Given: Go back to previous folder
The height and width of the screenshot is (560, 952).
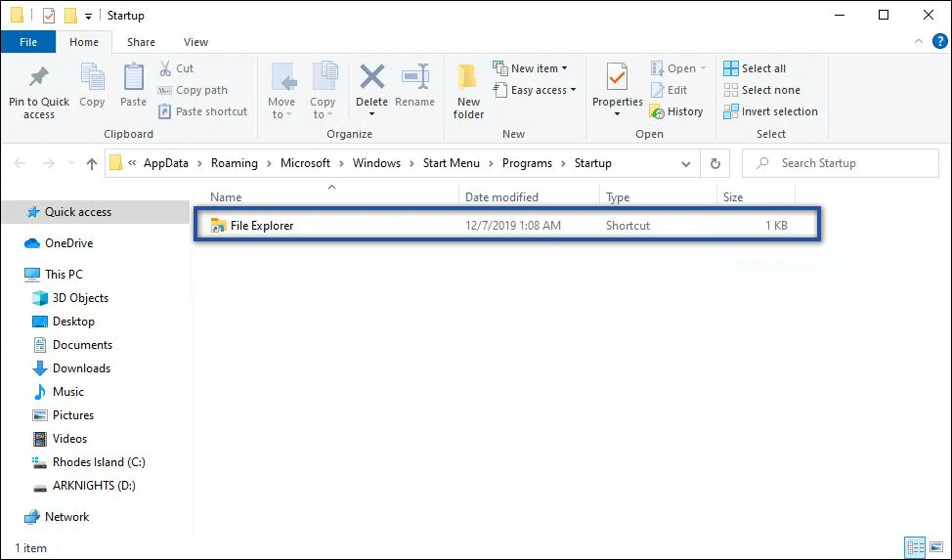Looking at the screenshot, I should click(20, 163).
